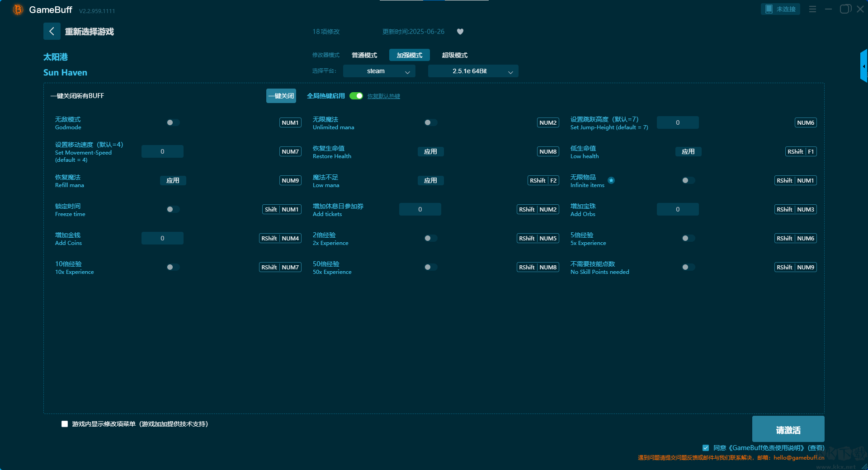
Task: Click the 查看 disclaimer link
Action: coord(816,448)
